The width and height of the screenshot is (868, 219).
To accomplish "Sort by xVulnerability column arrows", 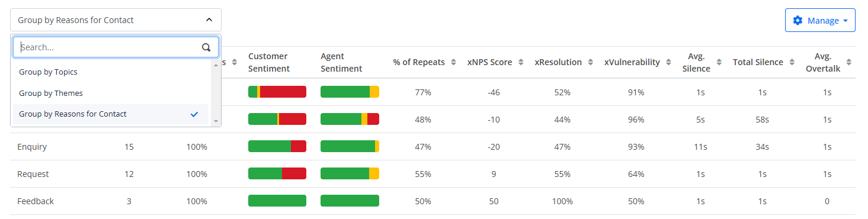I will [668, 62].
